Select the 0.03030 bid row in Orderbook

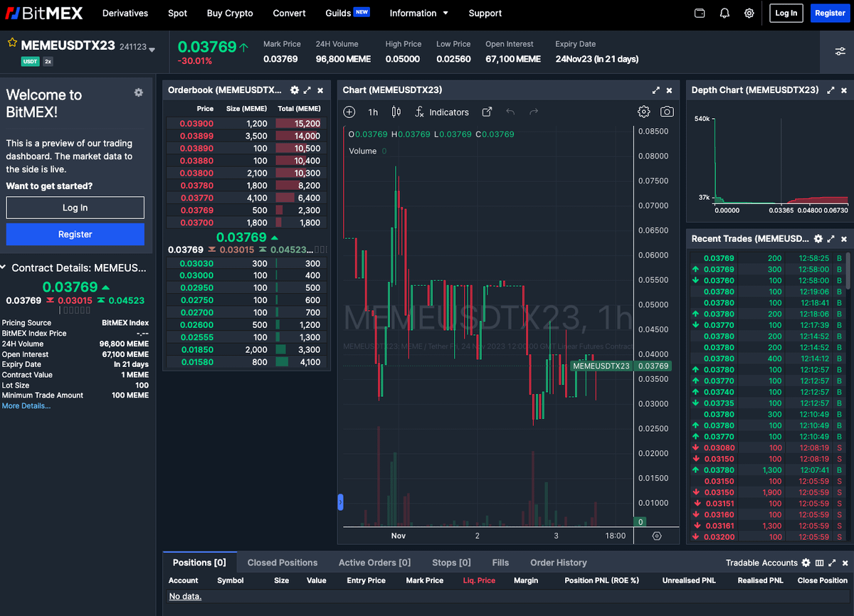[246, 263]
